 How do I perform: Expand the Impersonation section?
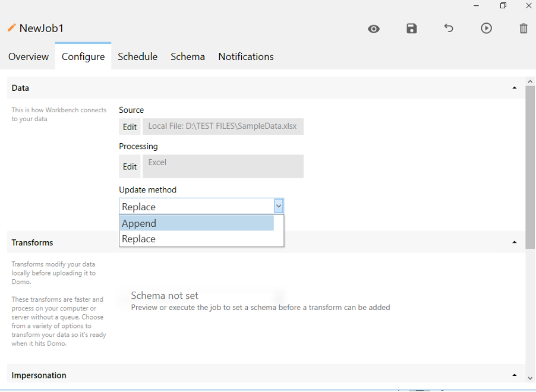point(514,375)
